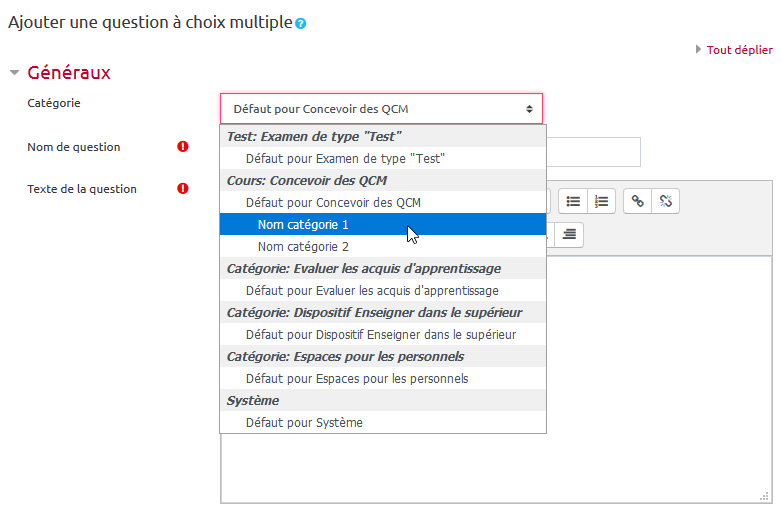The width and height of the screenshot is (781, 509).
Task: Click the insert link icon
Action: click(x=638, y=201)
